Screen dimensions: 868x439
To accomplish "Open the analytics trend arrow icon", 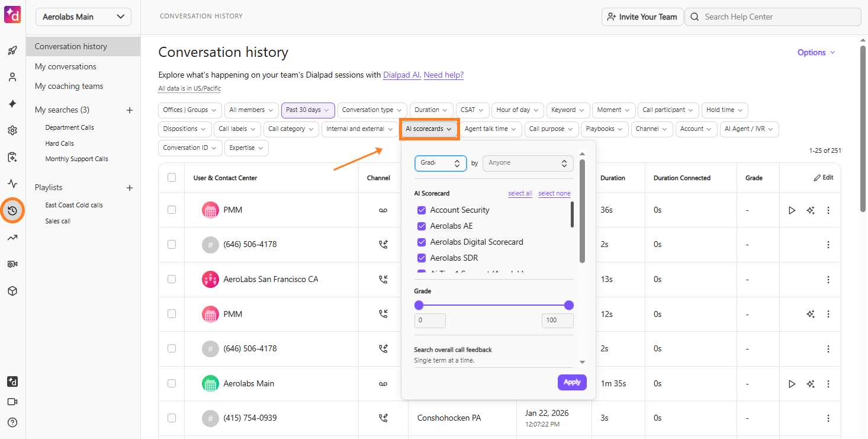I will (x=12, y=238).
